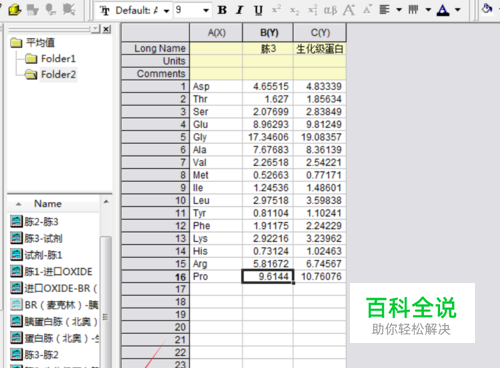Apply superscript formatting
500x368 pixels.
pos(276,10)
